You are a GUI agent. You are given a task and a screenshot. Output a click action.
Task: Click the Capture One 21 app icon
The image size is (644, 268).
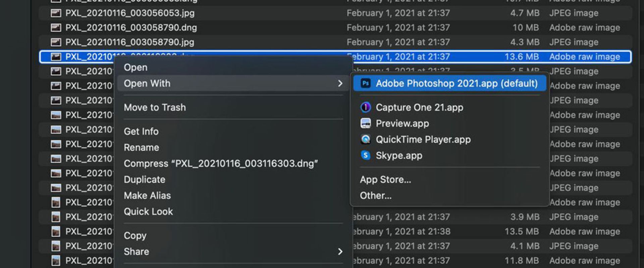[365, 108]
